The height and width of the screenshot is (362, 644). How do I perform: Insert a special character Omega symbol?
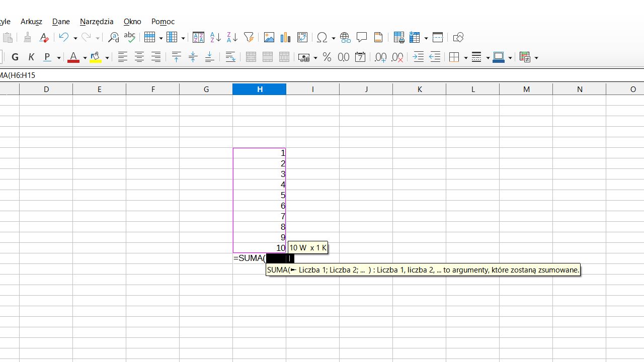click(323, 37)
